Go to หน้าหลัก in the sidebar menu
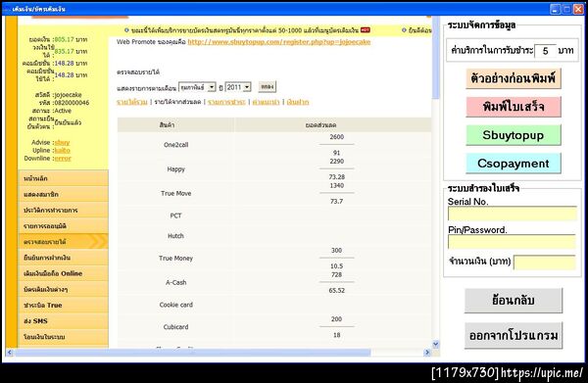This screenshot has height=383, width=588. [63, 178]
